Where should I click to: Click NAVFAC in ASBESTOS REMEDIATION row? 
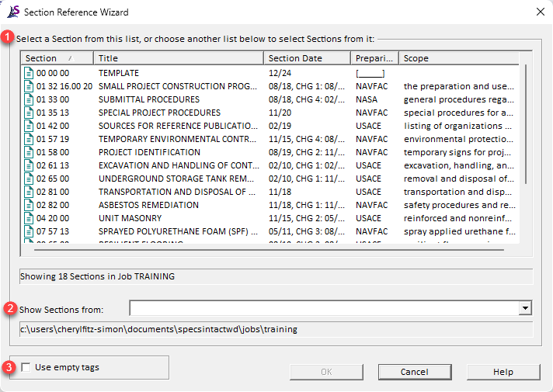pyautogui.click(x=372, y=205)
